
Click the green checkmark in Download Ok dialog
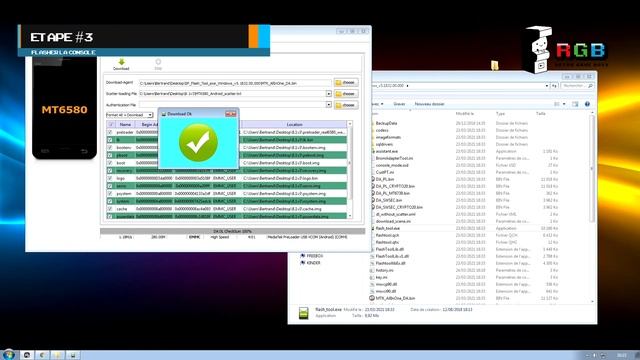pos(198,142)
